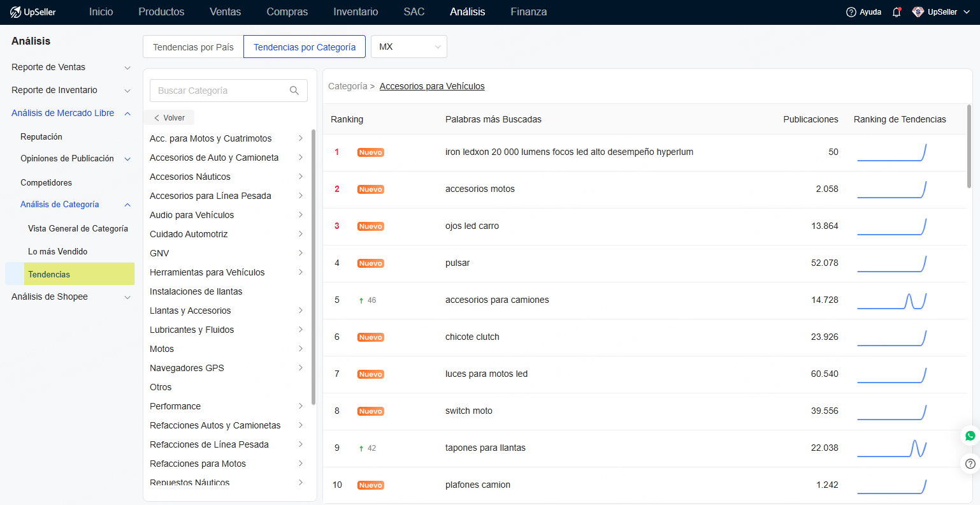
Task: Collapse Análisis de Mercado Libre section
Action: click(x=127, y=113)
